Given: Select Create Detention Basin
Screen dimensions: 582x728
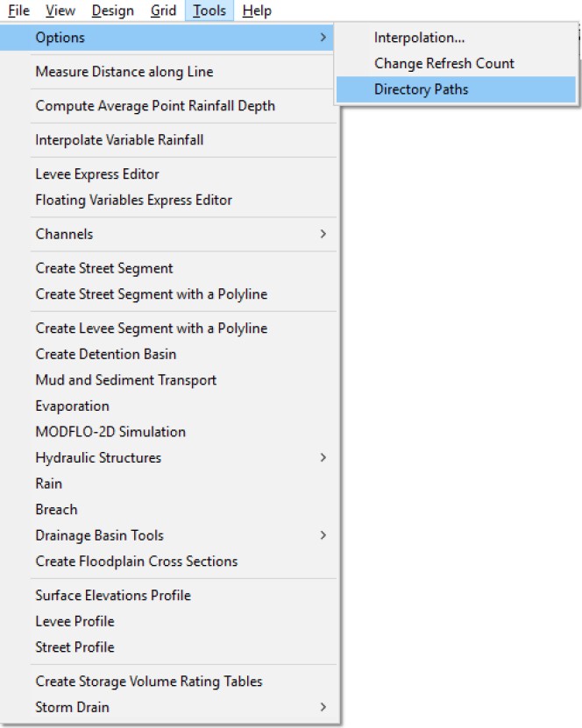Looking at the screenshot, I should click(x=105, y=354).
